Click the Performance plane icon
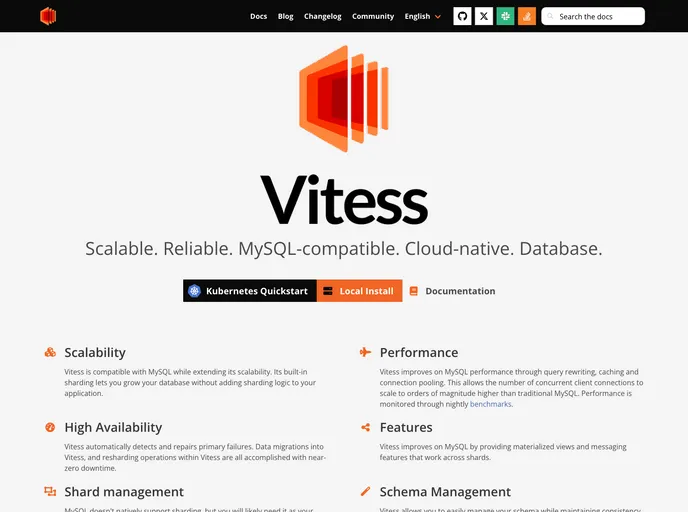This screenshot has width=688, height=512. coord(365,352)
